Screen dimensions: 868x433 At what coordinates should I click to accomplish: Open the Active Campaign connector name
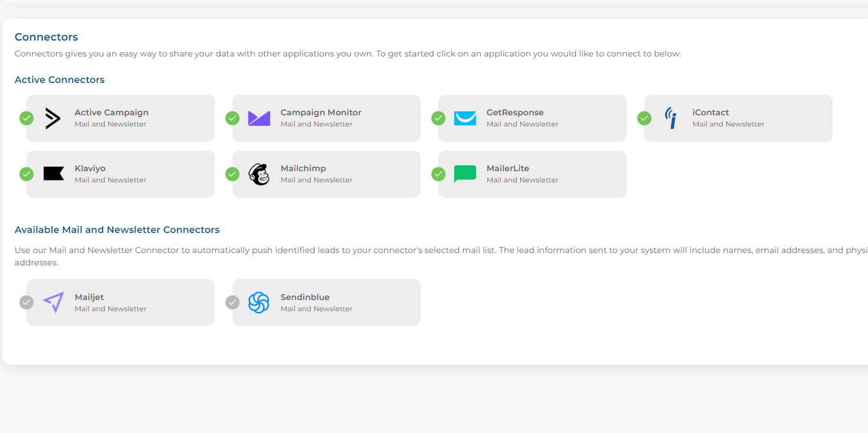pyautogui.click(x=112, y=112)
